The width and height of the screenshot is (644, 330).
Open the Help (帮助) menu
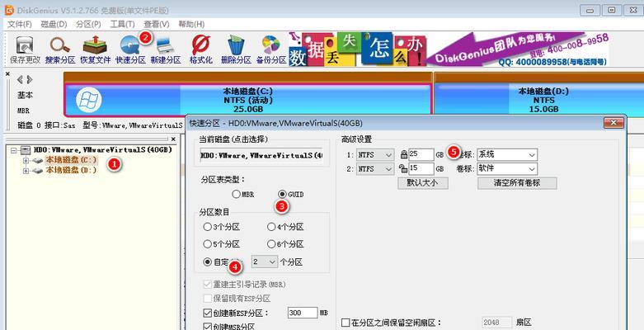pyautogui.click(x=191, y=24)
